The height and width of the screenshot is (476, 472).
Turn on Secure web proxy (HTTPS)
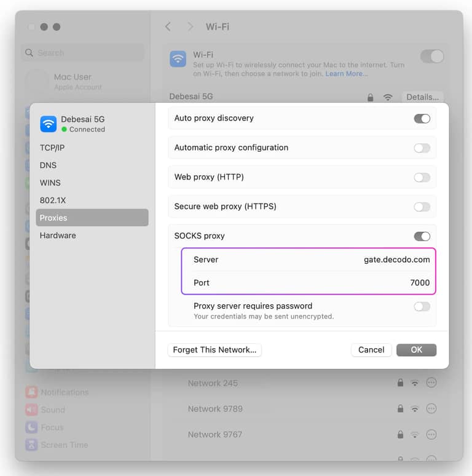pos(422,207)
